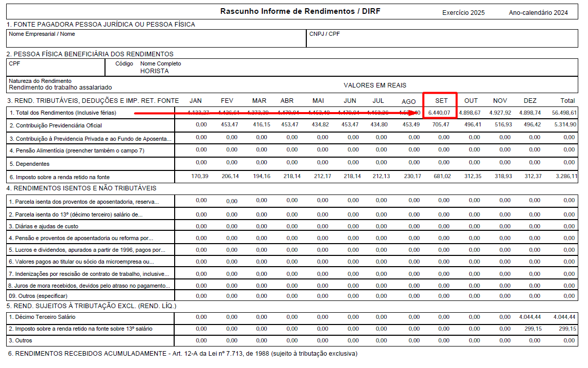Select the JAN tax value '170,39'
This screenshot has height=368, width=588.
(200, 176)
